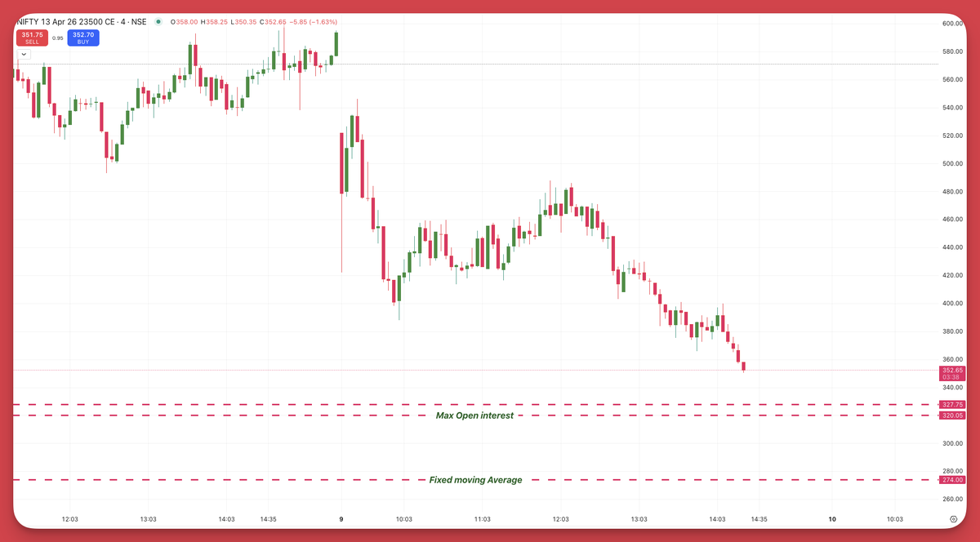Collapse the order panel using the chevron
980x542 pixels.
point(24,54)
